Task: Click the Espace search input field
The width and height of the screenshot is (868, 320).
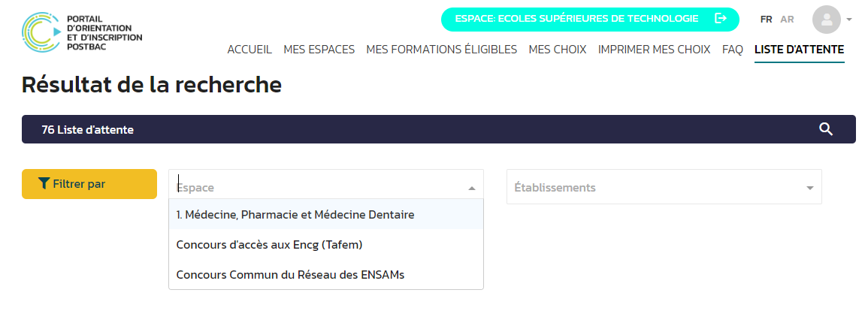Action: click(x=316, y=187)
